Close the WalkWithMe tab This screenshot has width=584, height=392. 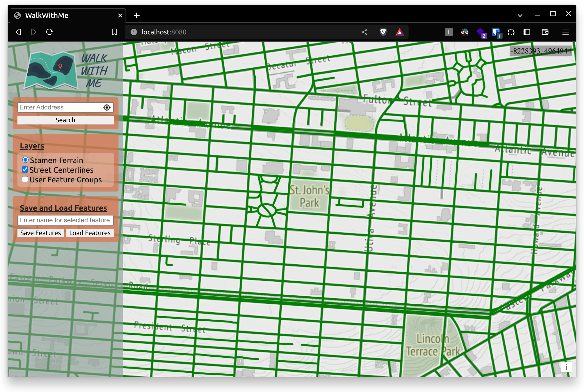(x=120, y=15)
